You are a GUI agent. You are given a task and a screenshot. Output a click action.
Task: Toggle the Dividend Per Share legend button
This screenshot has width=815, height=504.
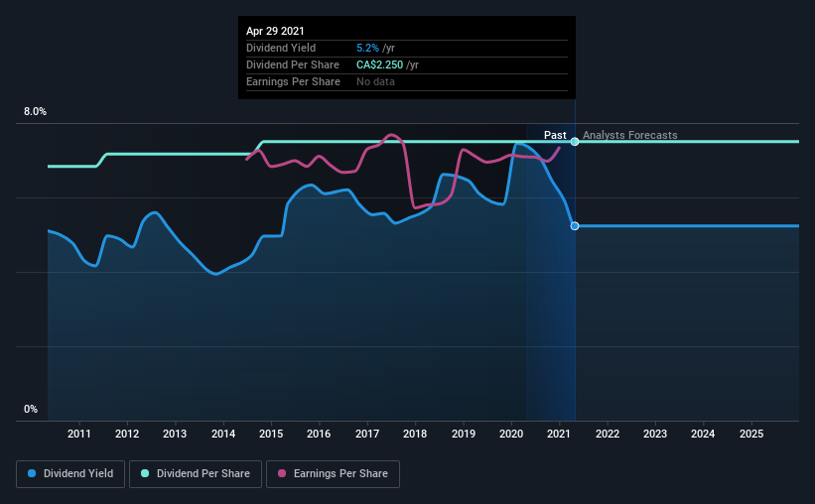pyautogui.click(x=196, y=474)
